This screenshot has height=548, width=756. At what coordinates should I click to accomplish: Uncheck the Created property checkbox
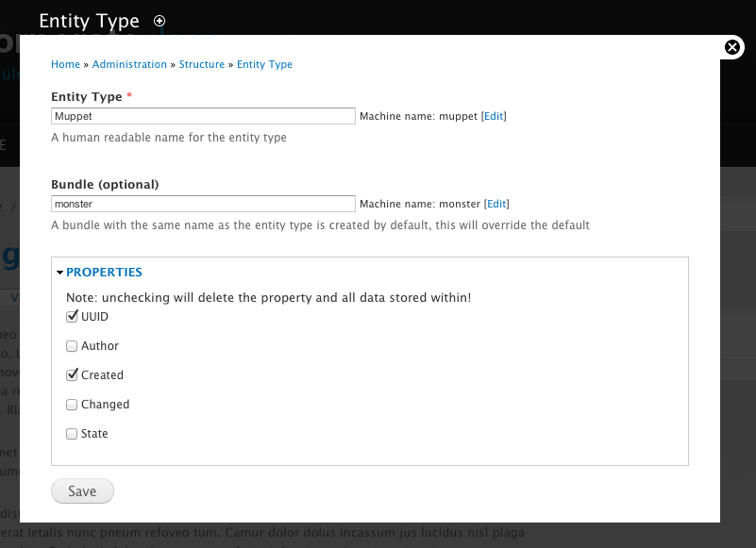[x=72, y=375]
